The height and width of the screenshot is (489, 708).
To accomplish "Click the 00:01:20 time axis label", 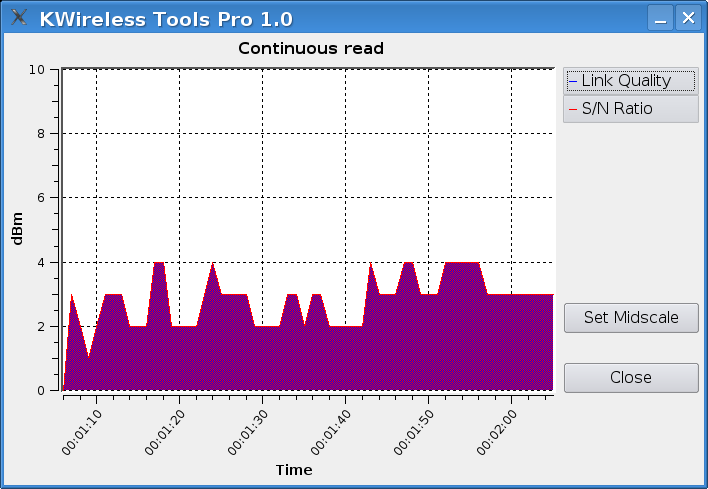I will click(x=165, y=432).
